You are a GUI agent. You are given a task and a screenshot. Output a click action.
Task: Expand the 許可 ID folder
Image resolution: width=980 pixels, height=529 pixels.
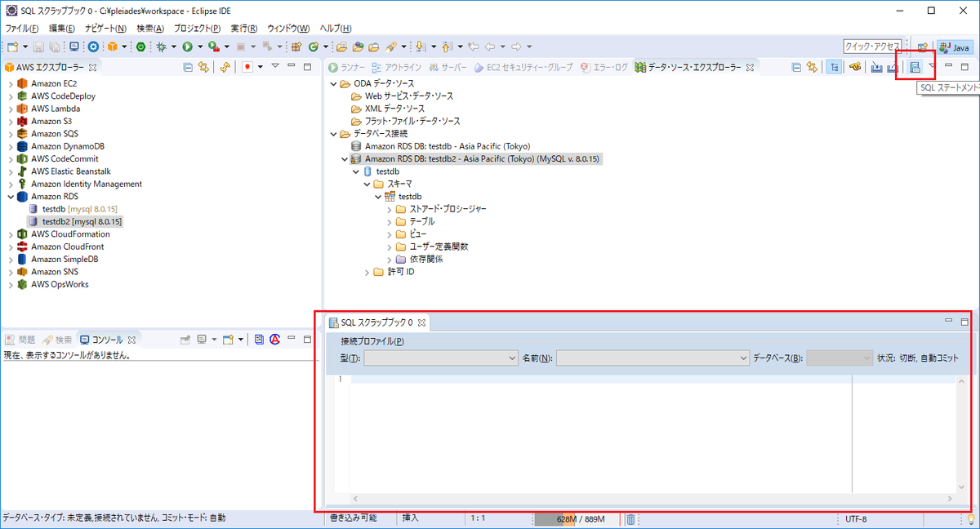(x=367, y=272)
